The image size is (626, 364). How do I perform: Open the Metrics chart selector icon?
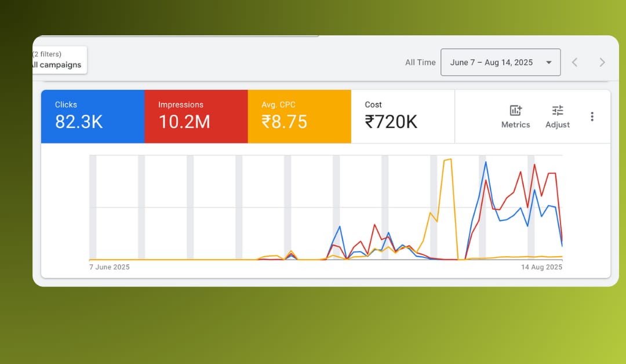coord(515,111)
